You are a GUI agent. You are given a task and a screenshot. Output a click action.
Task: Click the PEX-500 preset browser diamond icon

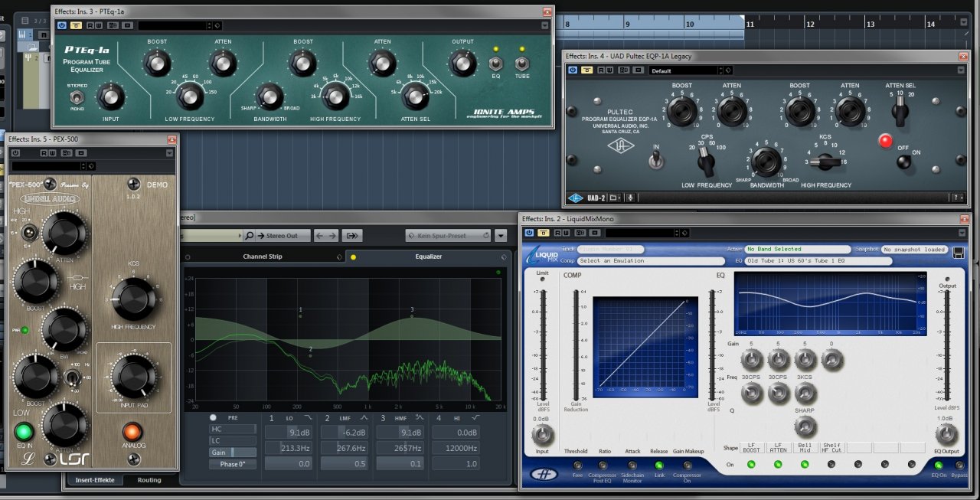coord(91,166)
